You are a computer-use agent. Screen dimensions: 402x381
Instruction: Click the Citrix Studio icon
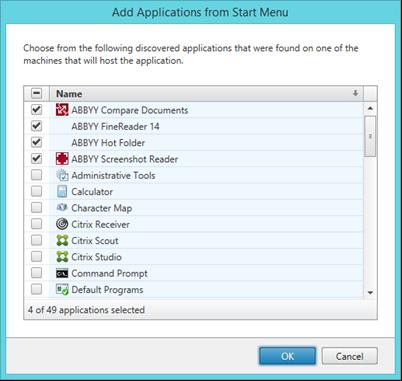(62, 257)
